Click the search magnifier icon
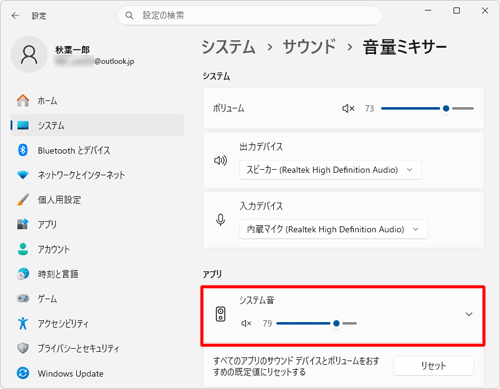The height and width of the screenshot is (389, 500). point(129,15)
